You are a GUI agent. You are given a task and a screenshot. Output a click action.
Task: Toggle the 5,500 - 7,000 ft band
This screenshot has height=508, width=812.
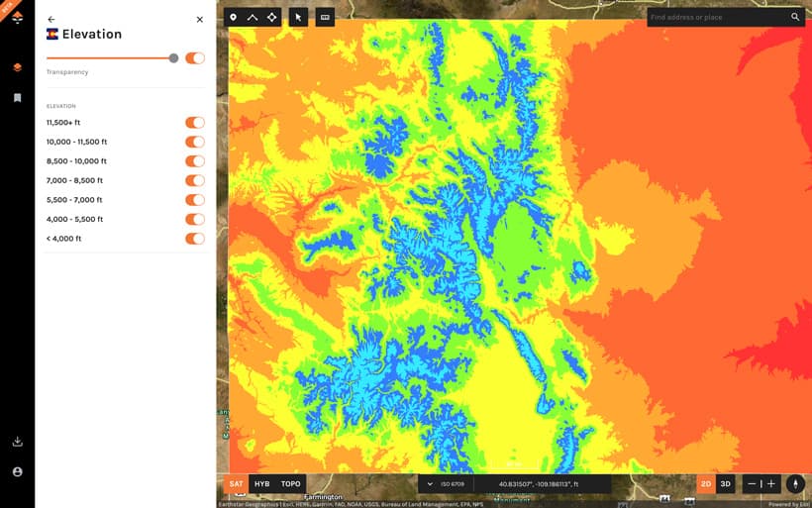[x=195, y=200]
